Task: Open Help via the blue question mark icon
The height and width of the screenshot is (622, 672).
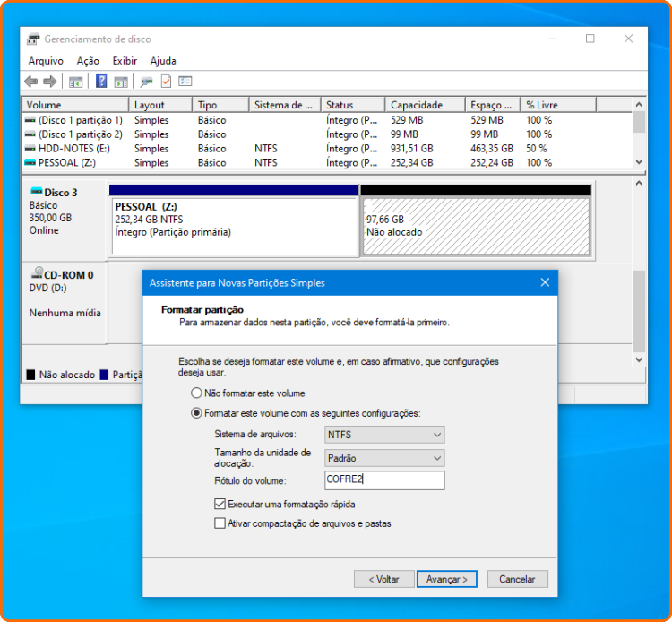Action: (x=101, y=81)
